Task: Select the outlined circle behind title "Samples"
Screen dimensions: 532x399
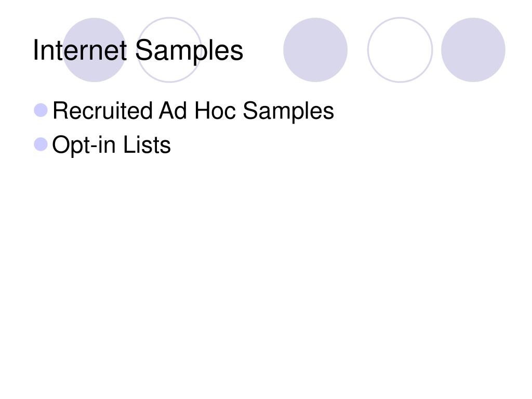Action: [x=170, y=50]
